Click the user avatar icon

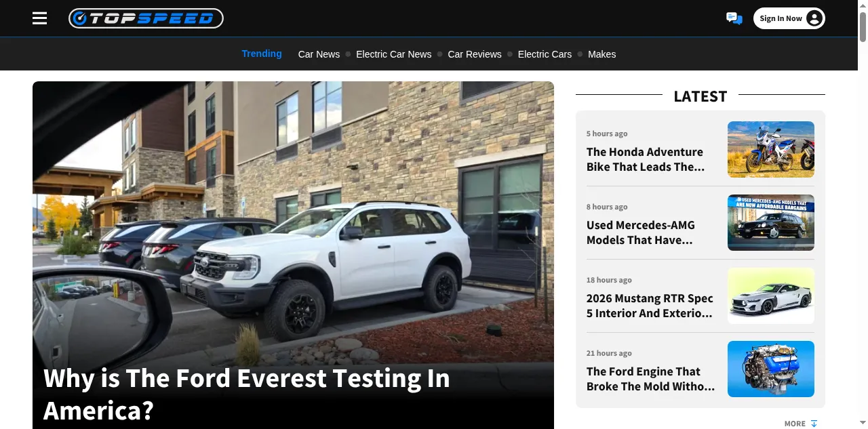point(814,18)
